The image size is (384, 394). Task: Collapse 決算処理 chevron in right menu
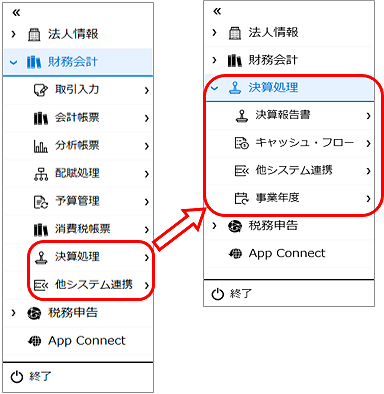(214, 88)
